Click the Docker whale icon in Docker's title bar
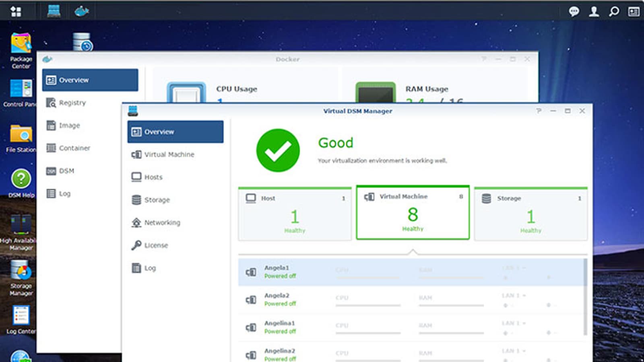 (x=47, y=59)
